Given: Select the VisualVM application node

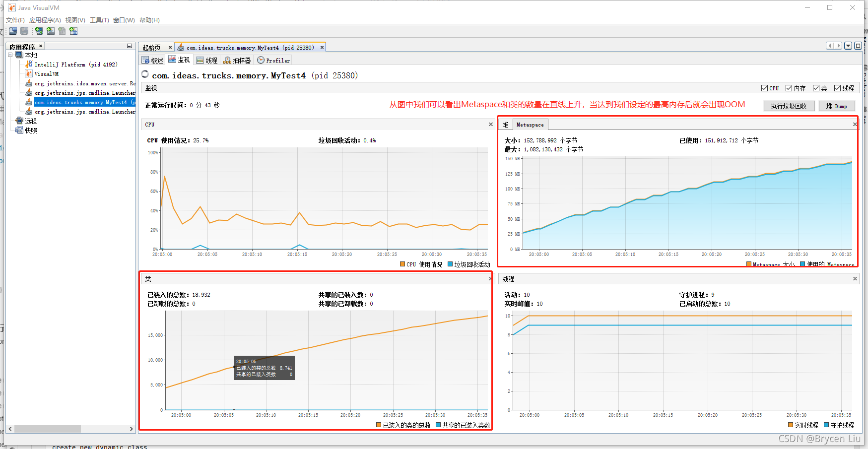Looking at the screenshot, I should coord(46,74).
